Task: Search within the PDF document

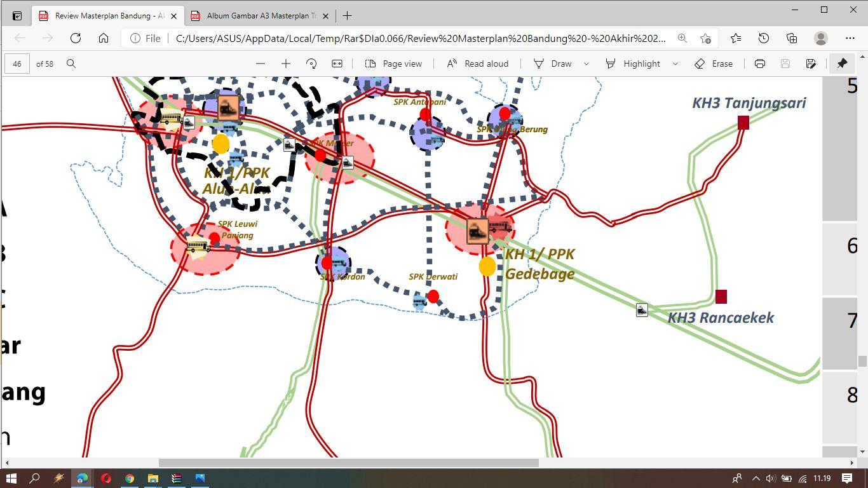Action: point(71,64)
